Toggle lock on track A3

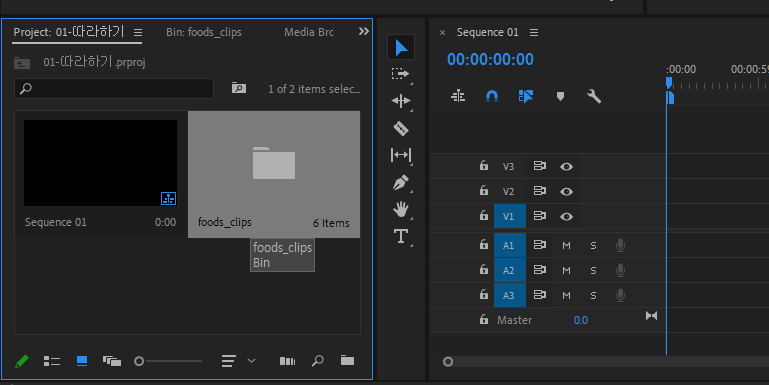[x=484, y=295]
